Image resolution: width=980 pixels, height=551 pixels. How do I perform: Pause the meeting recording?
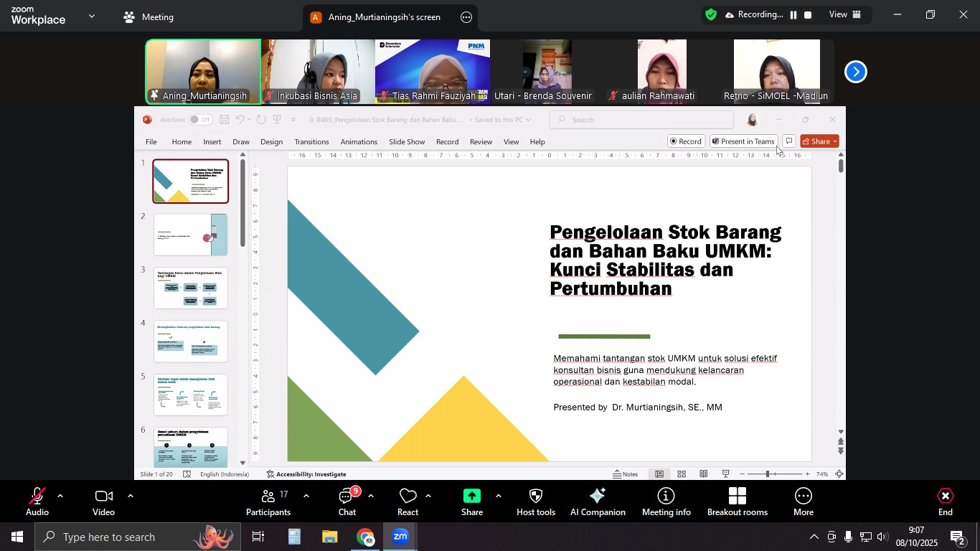click(793, 15)
